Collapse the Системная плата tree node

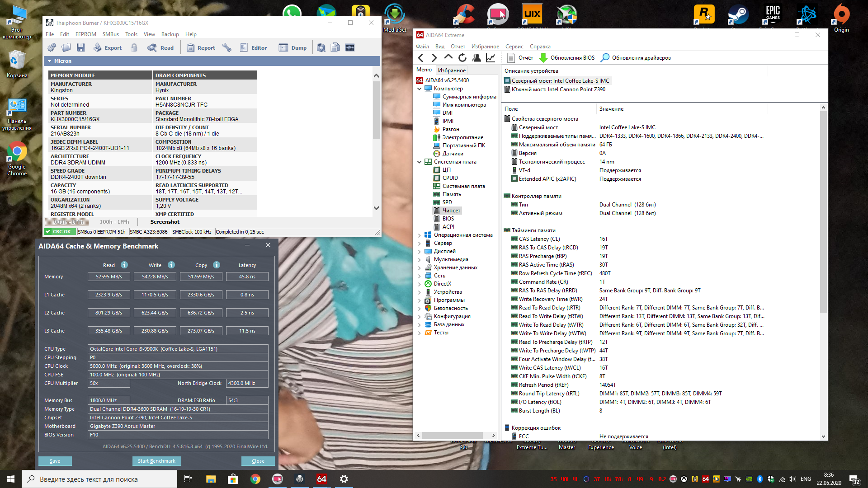click(x=419, y=162)
